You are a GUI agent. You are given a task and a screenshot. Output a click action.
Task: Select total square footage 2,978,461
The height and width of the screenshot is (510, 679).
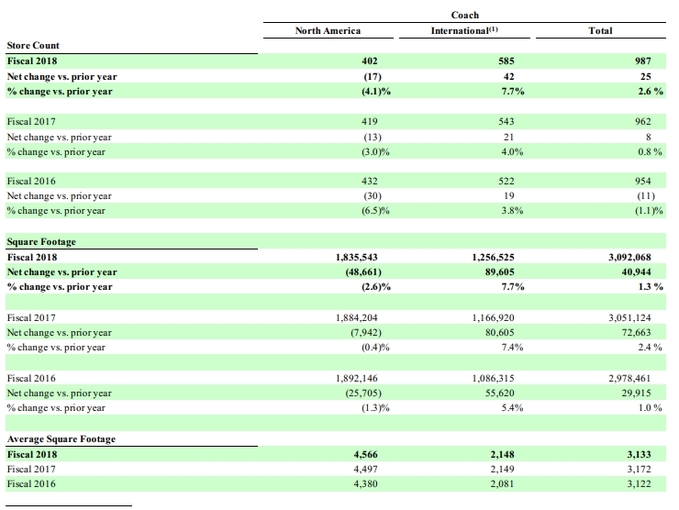click(630, 379)
